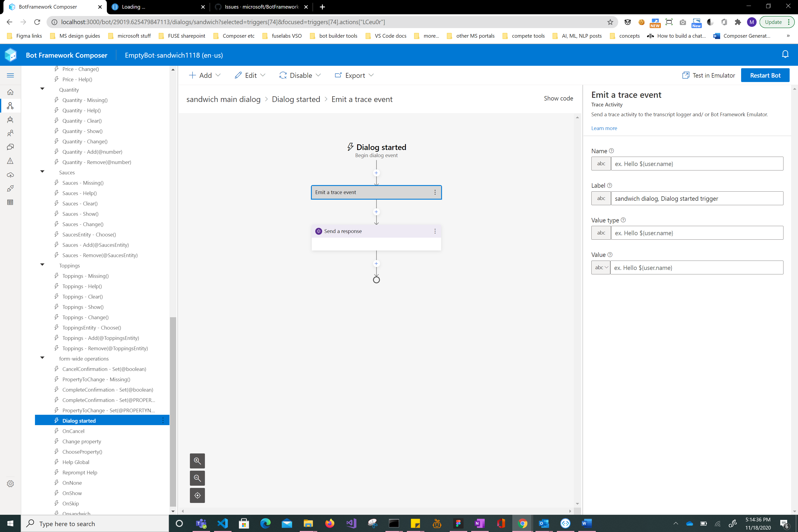Select the Design flow icon in the sidebar
798x532 pixels.
pos(11,105)
